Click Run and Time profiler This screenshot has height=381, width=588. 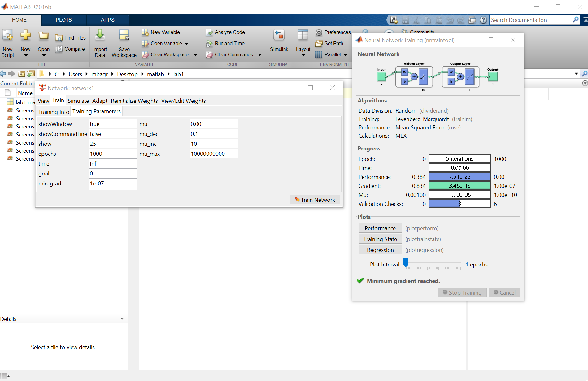click(x=225, y=43)
